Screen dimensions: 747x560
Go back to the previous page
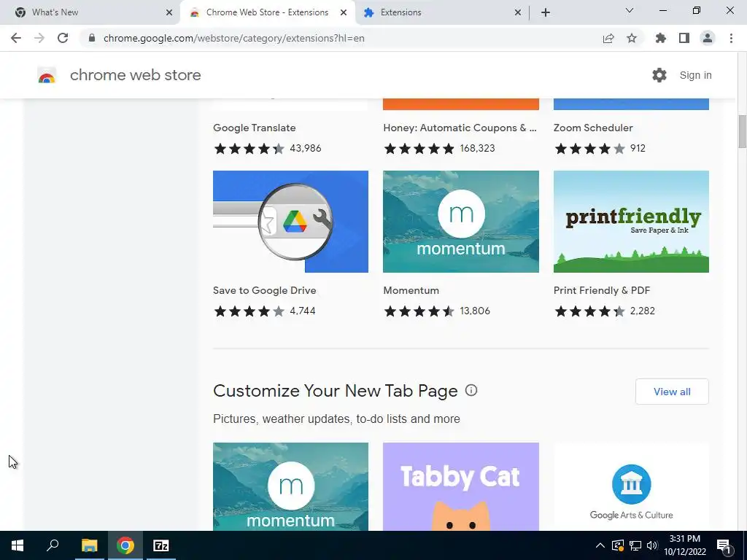click(x=16, y=38)
